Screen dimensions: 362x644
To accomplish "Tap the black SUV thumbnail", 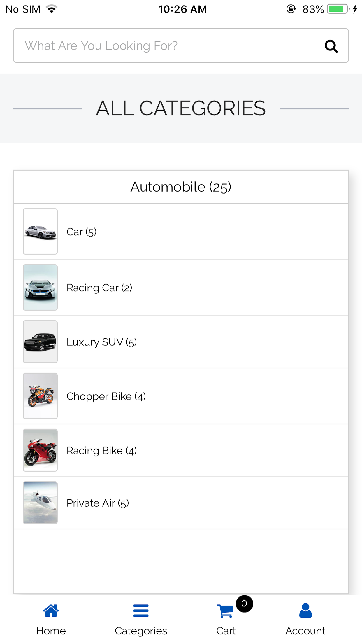I will [x=40, y=342].
